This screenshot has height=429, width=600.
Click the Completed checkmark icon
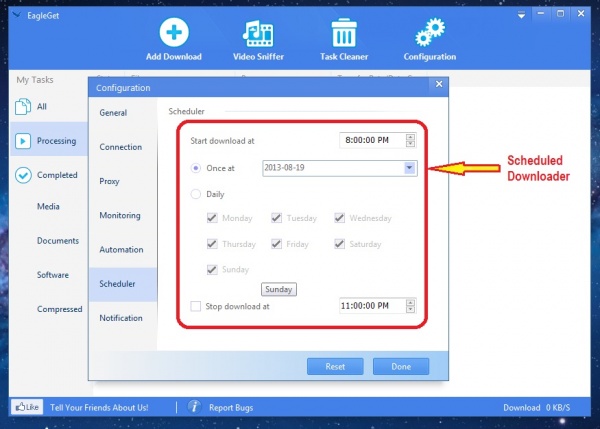(23, 175)
